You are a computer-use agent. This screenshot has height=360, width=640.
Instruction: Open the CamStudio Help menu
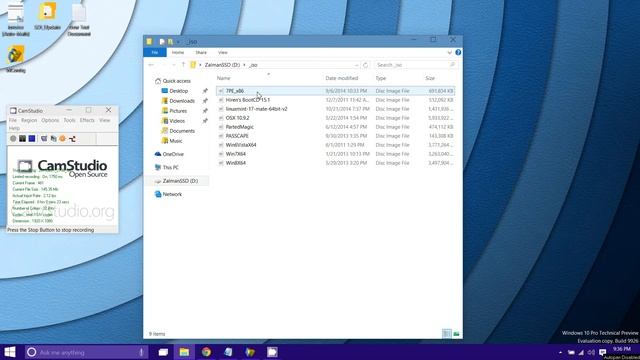point(14,128)
